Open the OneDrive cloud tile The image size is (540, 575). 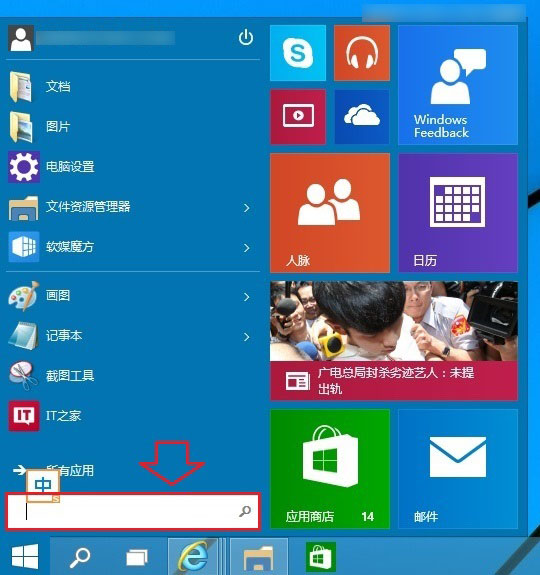362,117
